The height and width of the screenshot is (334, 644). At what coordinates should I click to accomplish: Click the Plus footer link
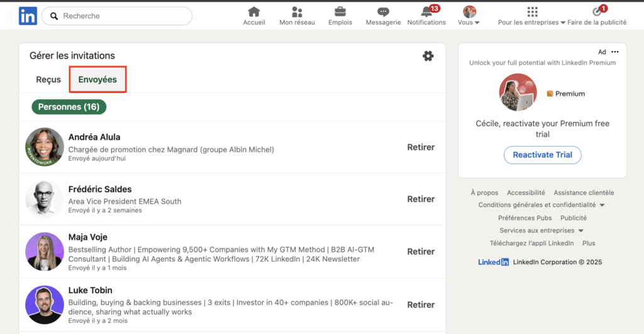(x=589, y=243)
